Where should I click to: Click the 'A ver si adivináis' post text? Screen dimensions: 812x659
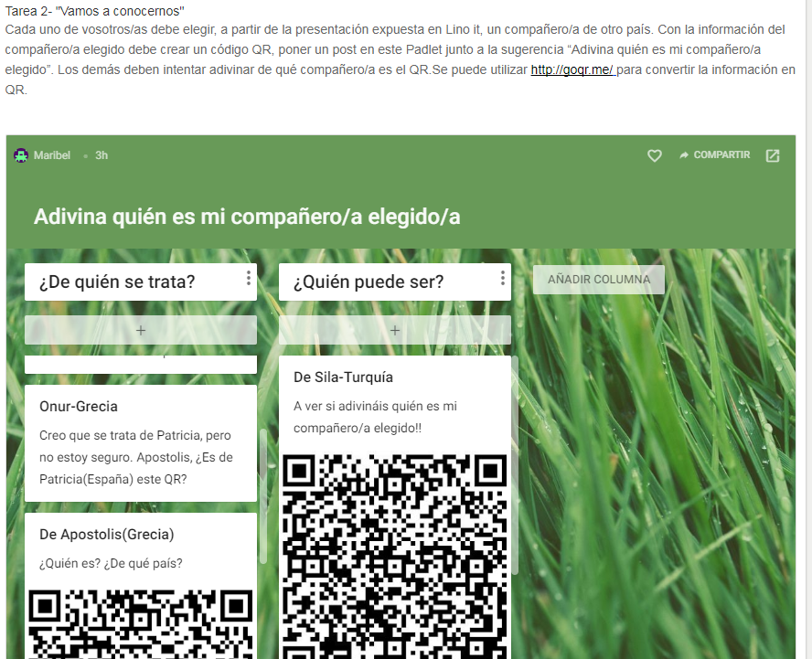click(376, 418)
